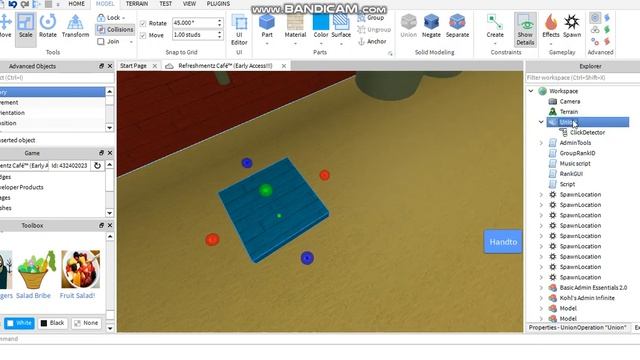This screenshot has height=360, width=640.
Task: Open the VIEW ribbon tab
Action: coord(189,4)
